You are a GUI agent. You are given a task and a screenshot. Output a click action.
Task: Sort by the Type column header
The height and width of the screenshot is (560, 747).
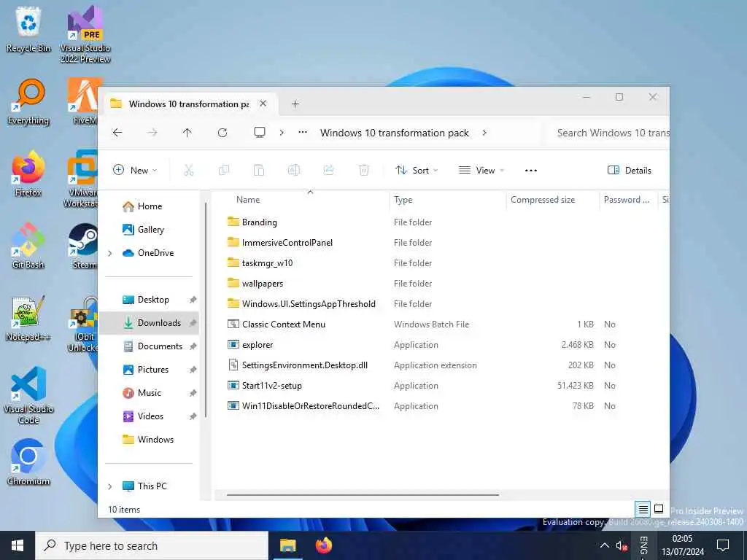tap(448, 200)
